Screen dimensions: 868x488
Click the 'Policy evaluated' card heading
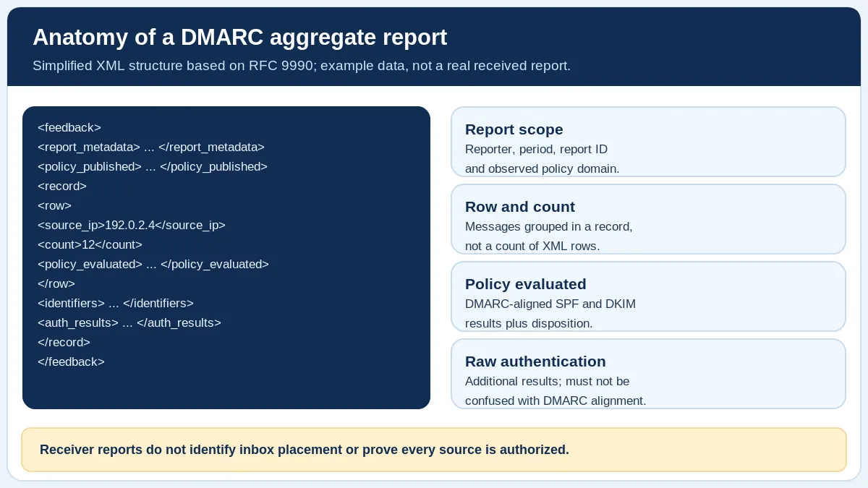[x=526, y=284]
